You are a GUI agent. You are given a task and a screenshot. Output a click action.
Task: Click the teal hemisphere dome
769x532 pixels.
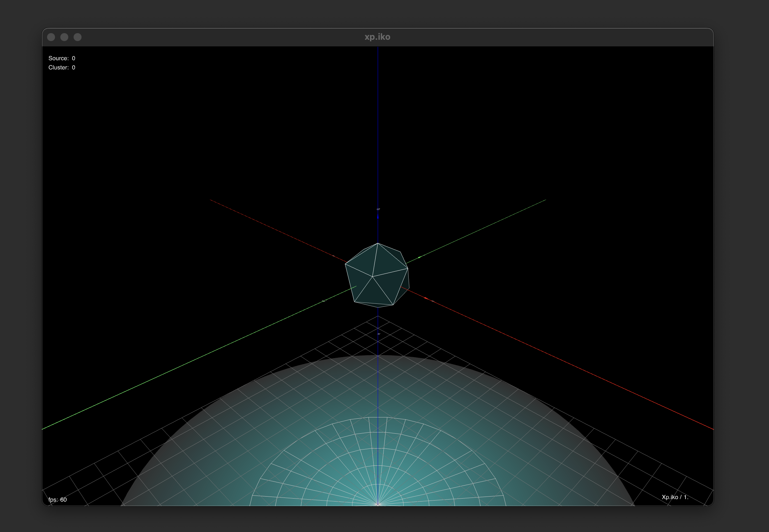tap(378, 431)
